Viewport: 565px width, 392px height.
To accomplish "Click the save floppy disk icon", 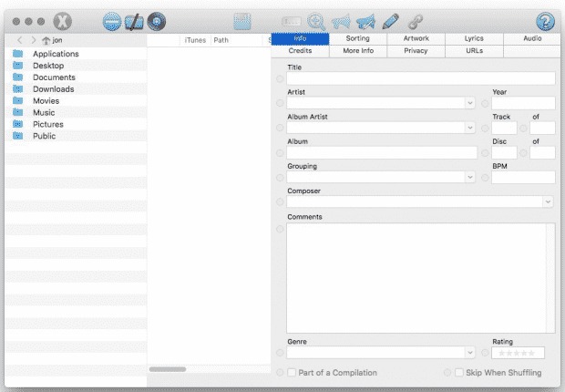I will click(x=242, y=21).
